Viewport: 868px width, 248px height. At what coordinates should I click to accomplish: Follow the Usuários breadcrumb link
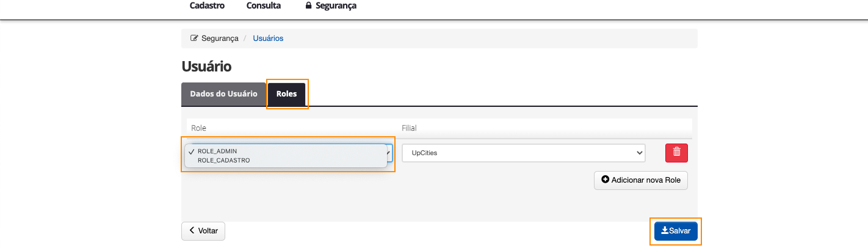tap(268, 38)
